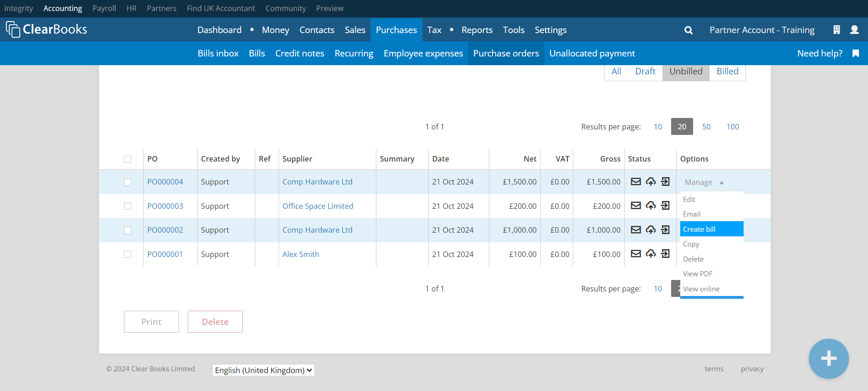The width and height of the screenshot is (868, 391).
Task: Set bottom results per page to 10
Action: point(658,289)
